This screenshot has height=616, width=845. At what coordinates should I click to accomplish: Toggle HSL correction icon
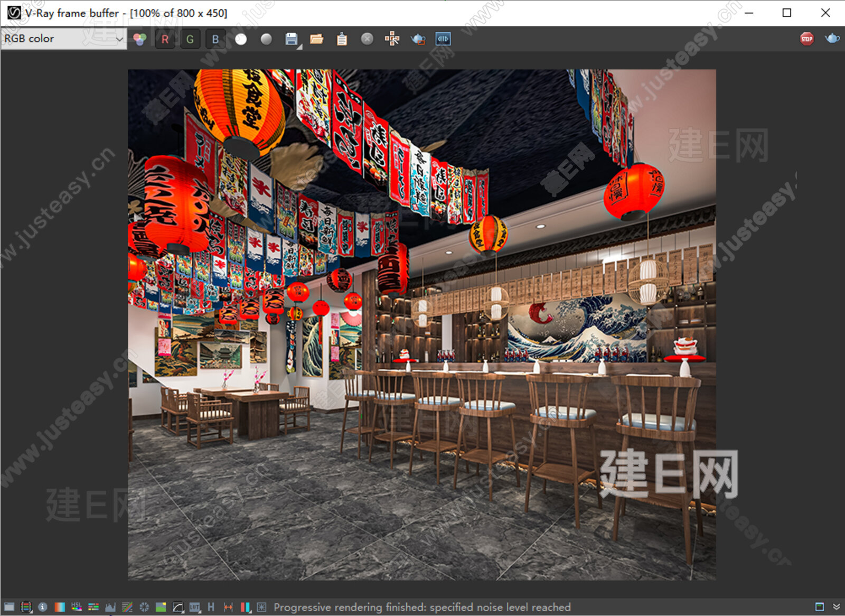[77, 607]
